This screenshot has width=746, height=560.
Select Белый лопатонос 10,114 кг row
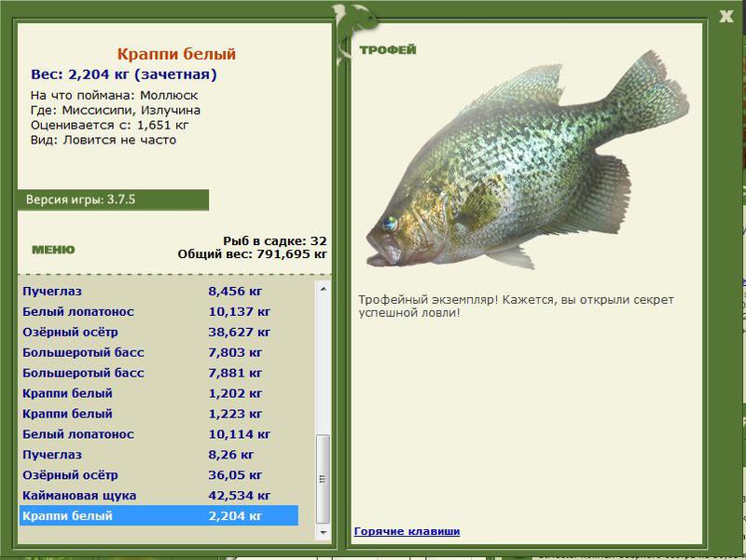[159, 434]
